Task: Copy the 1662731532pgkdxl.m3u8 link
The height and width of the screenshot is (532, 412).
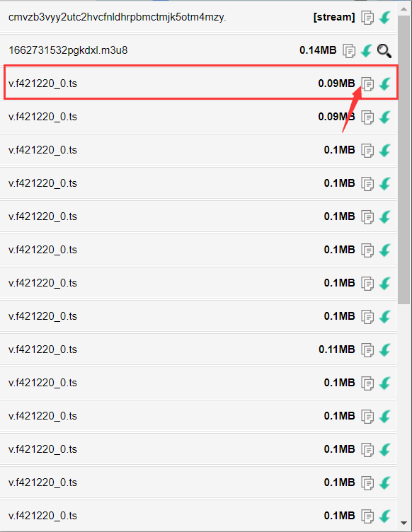Action: click(349, 51)
